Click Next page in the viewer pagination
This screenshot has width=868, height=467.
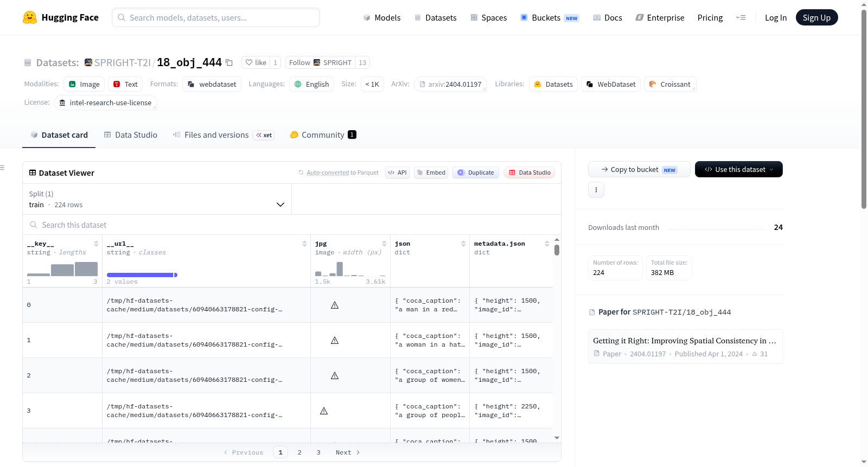pos(348,452)
